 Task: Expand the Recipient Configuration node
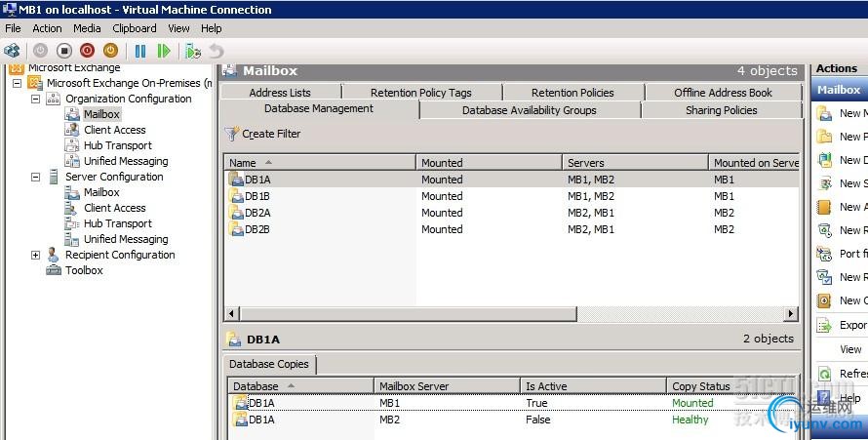35,256
